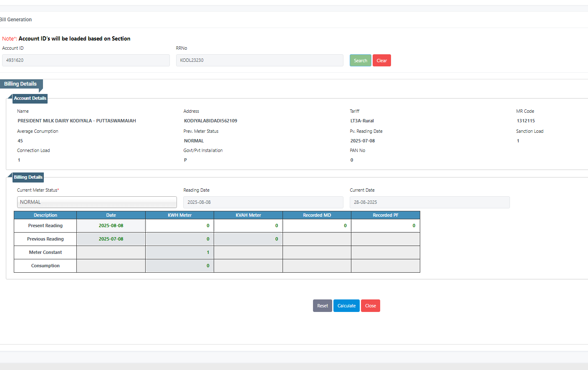Focus the RRNo text field

(x=259, y=61)
